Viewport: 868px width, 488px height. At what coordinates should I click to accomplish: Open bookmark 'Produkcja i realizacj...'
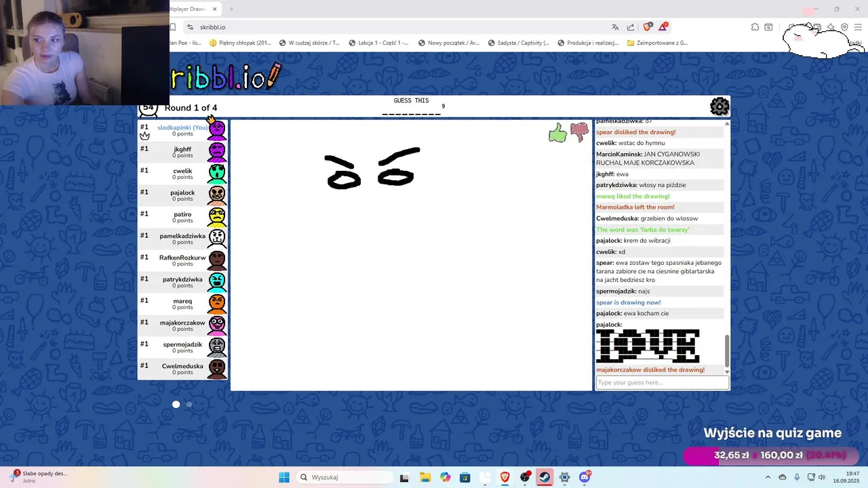(588, 43)
